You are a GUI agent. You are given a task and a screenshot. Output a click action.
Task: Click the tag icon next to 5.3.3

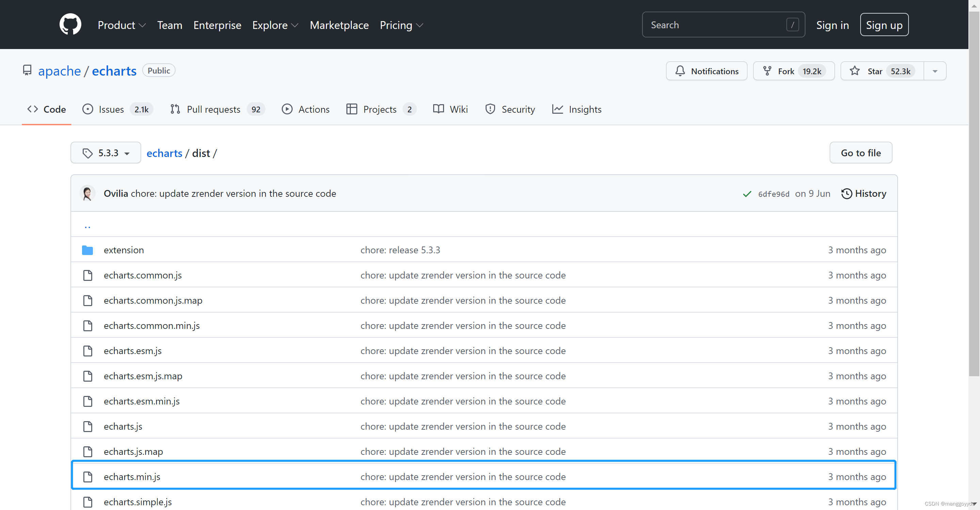tap(87, 153)
